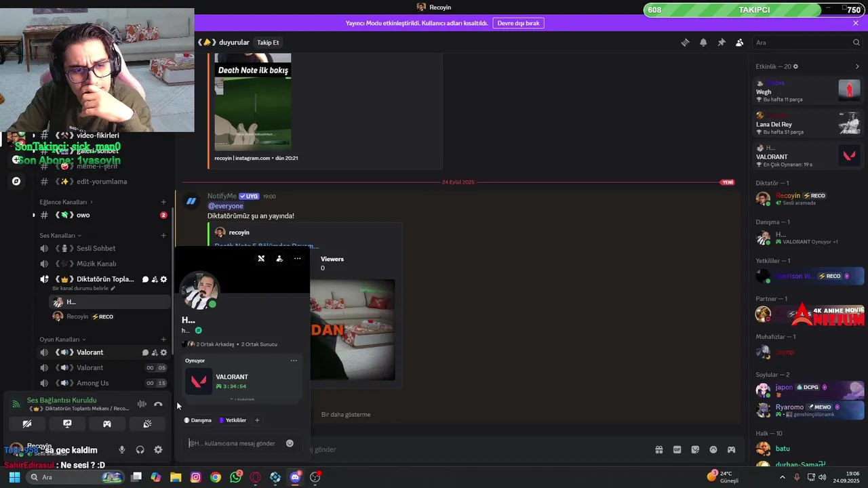This screenshot has width=868, height=488.
Task: Start an activity with gamepad button
Action: 107,424
